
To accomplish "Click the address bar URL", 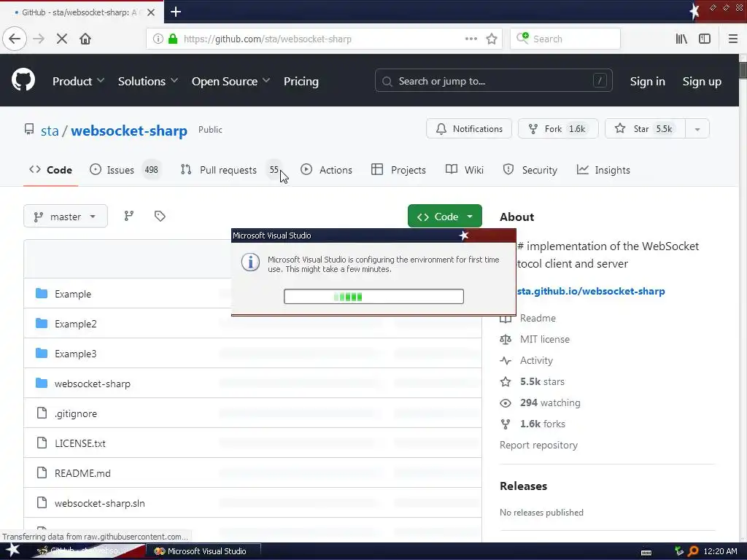I will pyautogui.click(x=267, y=39).
